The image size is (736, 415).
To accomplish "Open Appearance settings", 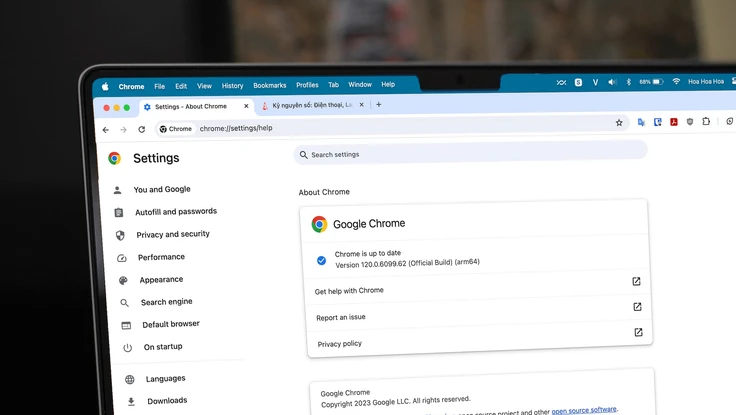I will click(x=161, y=279).
